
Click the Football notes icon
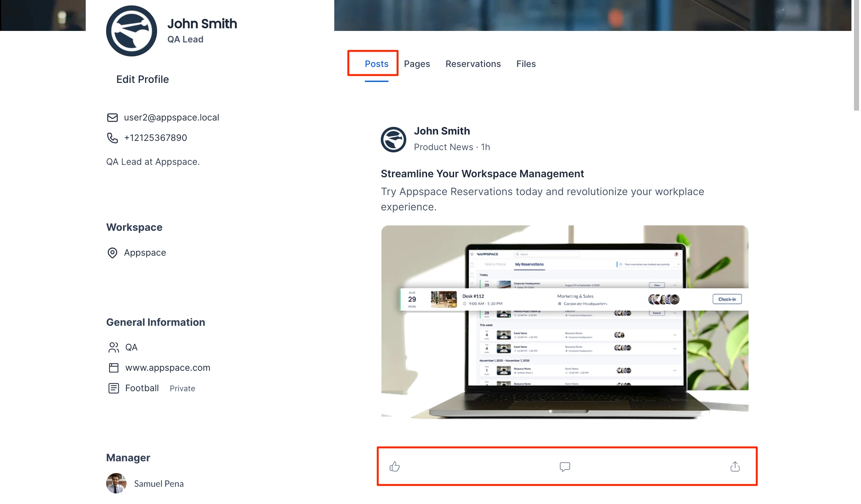[x=113, y=389]
